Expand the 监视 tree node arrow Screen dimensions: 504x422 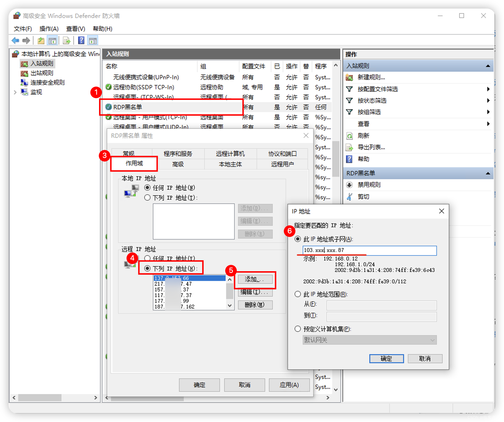coord(15,92)
